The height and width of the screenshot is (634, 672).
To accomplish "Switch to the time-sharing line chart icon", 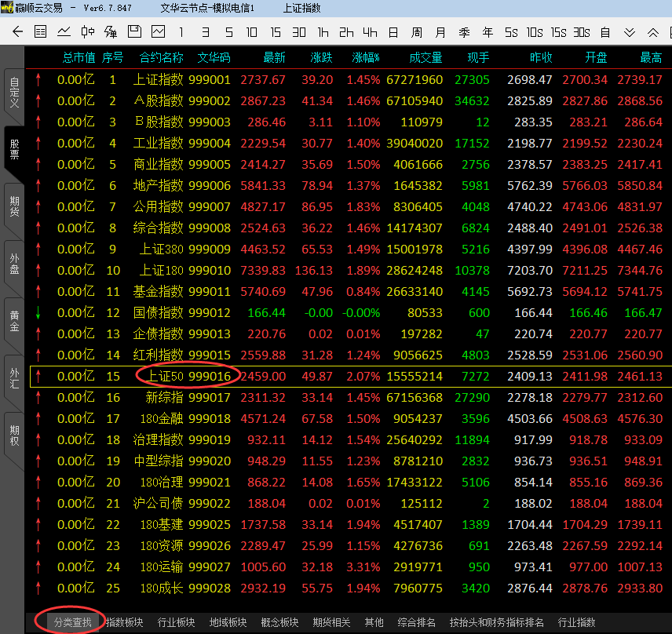I will 64,32.
